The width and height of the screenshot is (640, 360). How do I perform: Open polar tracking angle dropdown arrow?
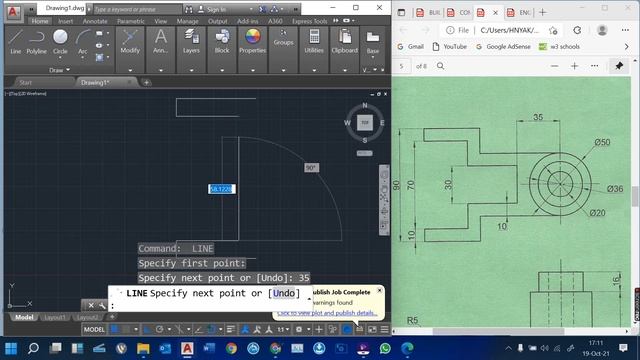tap(169, 329)
